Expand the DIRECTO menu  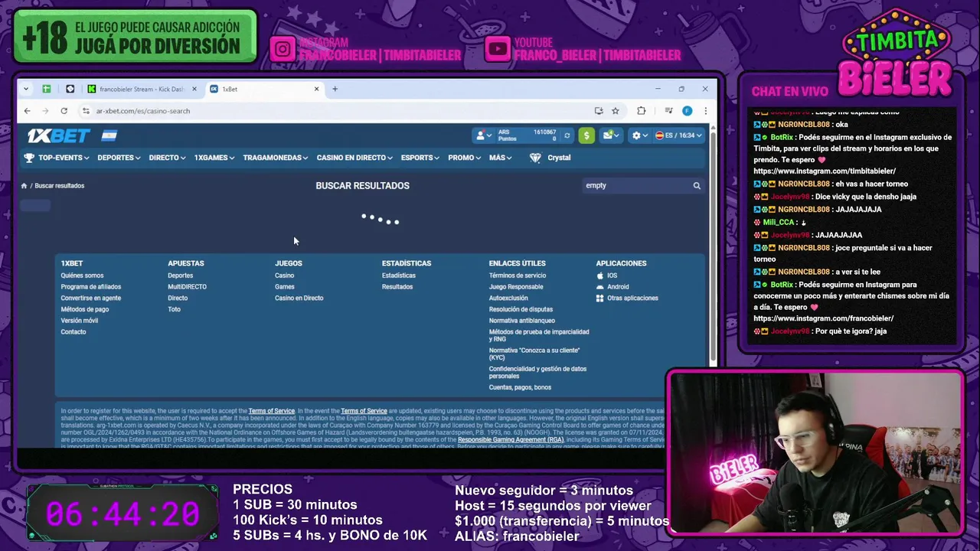(x=167, y=158)
